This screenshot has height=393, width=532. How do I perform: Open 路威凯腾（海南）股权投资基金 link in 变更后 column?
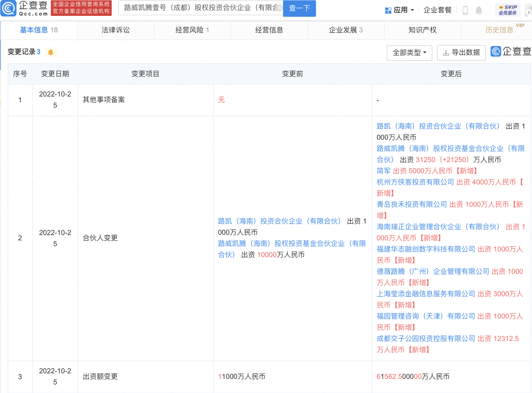pyautogui.click(x=451, y=154)
